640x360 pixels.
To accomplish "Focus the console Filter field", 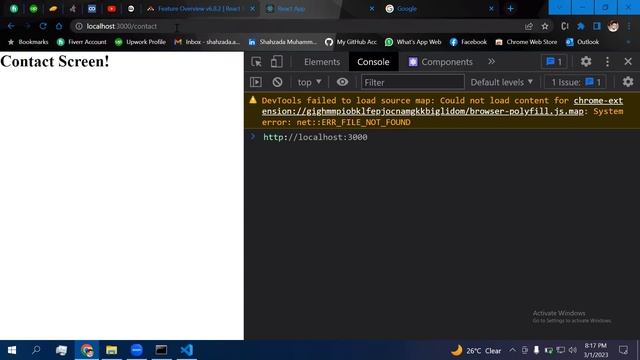I will 413,82.
